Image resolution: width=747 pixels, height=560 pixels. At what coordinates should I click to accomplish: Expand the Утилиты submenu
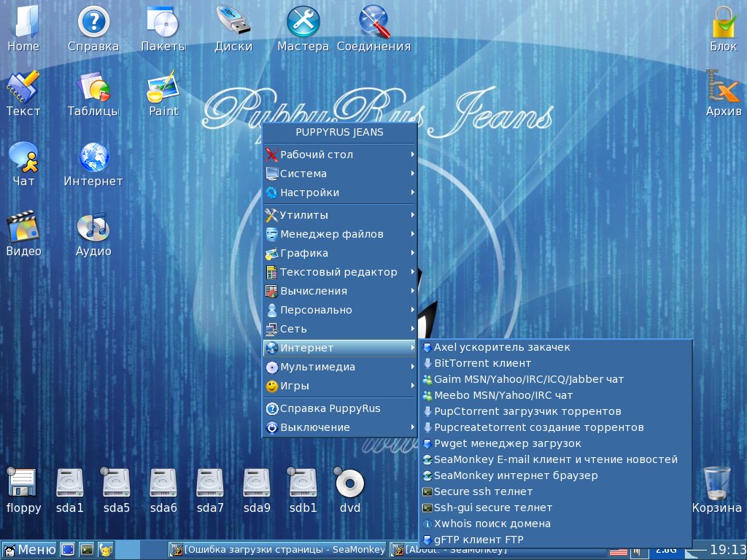coord(340,215)
